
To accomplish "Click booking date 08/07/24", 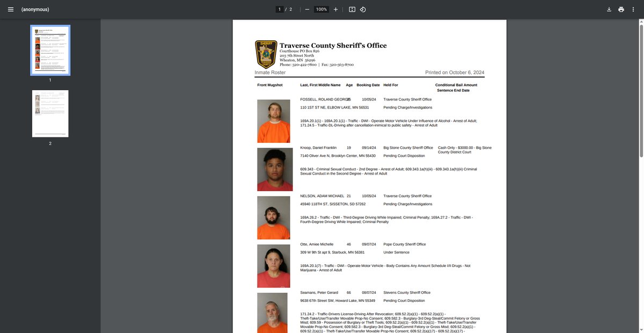I will click(x=369, y=293).
